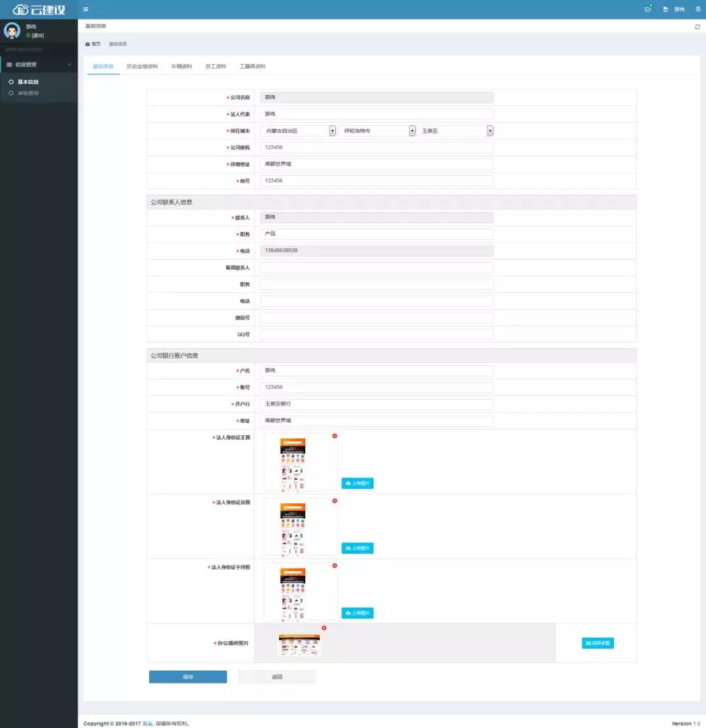
Task: Click the 备用联系人 input field
Action: click(x=377, y=268)
